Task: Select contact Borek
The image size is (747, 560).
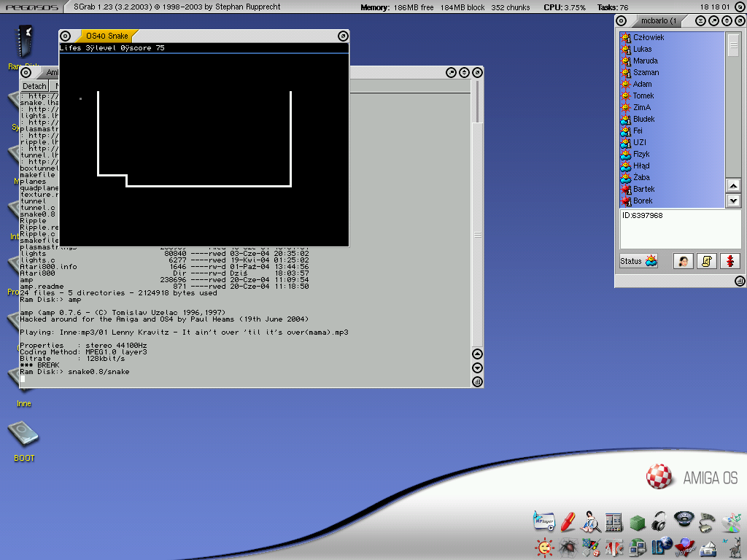Action: [672, 201]
